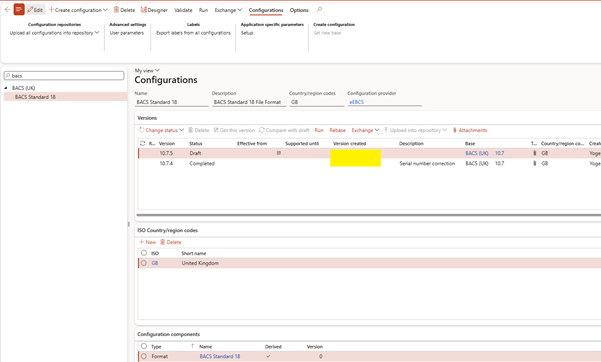Click Run in the top action bar
This screenshot has width=601, height=362.
[x=204, y=10]
